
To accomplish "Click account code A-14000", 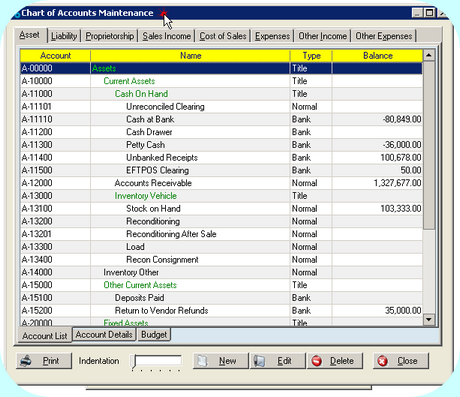I will point(37,272).
